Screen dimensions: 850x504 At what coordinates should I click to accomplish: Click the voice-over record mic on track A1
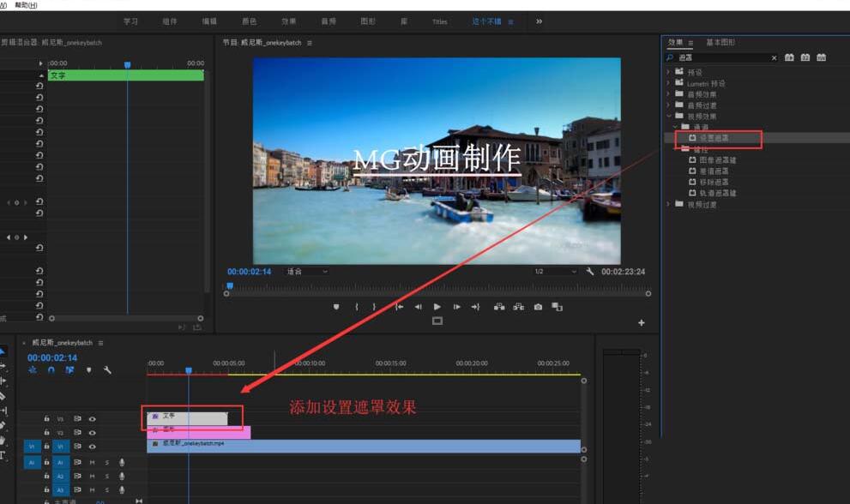pos(123,461)
